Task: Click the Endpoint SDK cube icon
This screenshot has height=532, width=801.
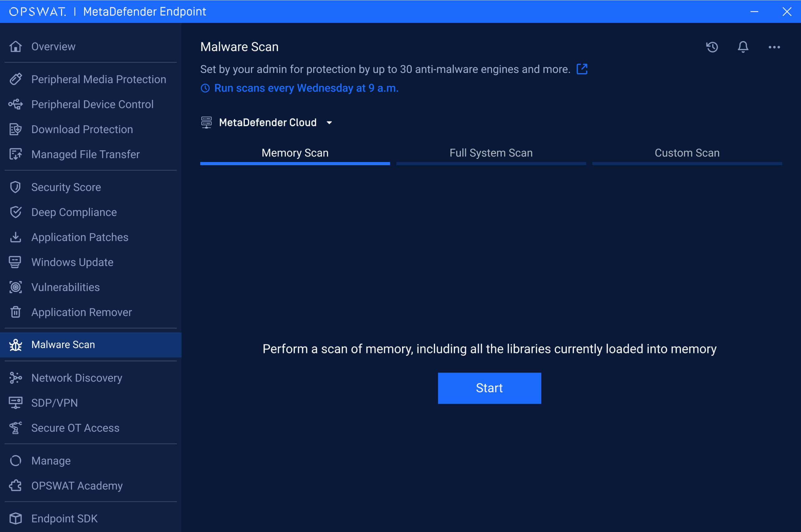Action: 16,518
